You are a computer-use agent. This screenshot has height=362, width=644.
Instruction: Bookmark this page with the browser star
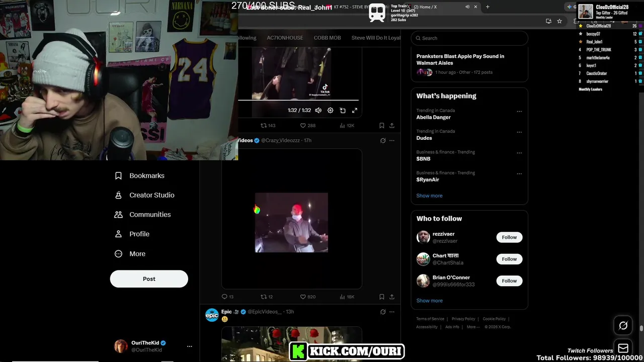(559, 21)
